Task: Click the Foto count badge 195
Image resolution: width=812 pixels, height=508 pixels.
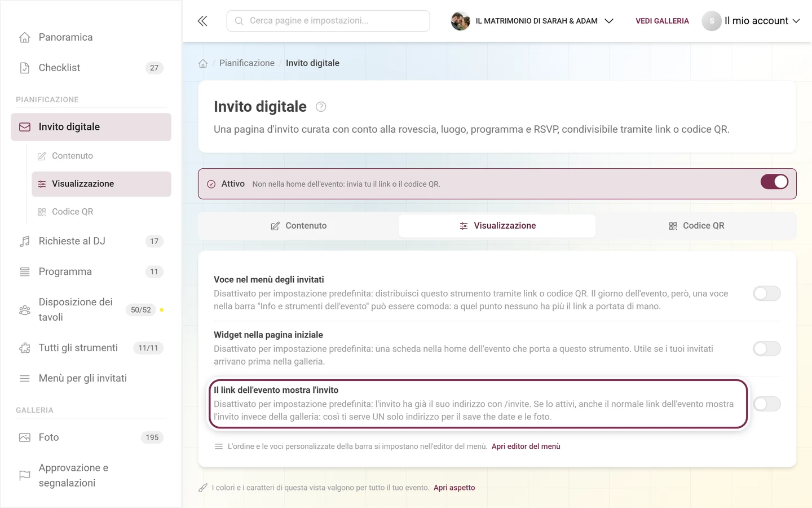Action: (x=152, y=437)
